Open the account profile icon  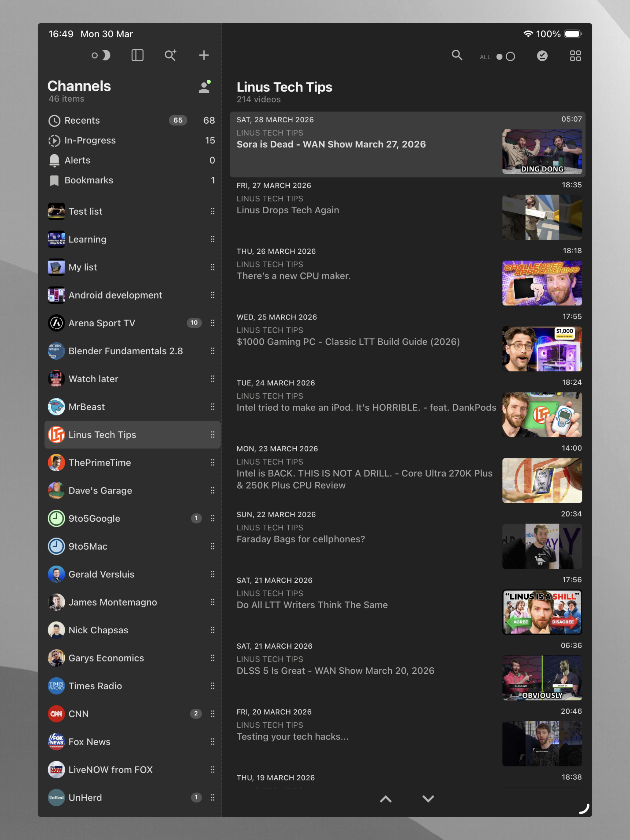(205, 87)
